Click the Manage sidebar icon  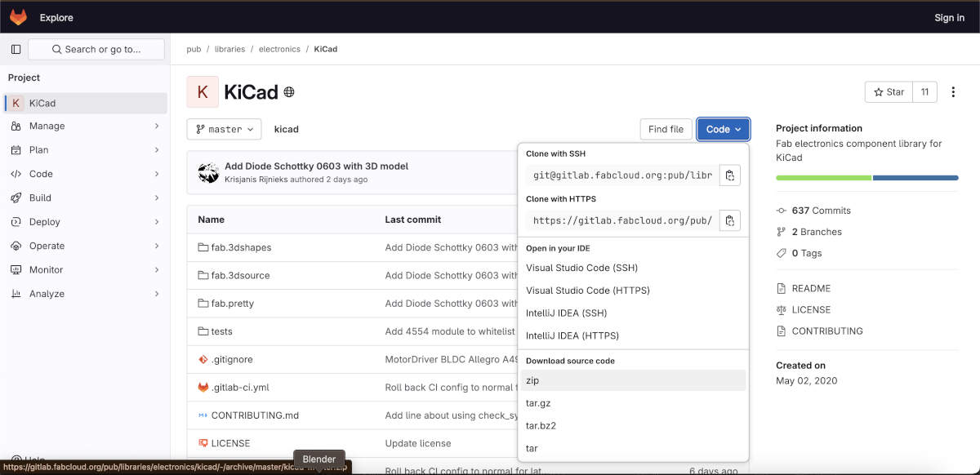coord(16,126)
